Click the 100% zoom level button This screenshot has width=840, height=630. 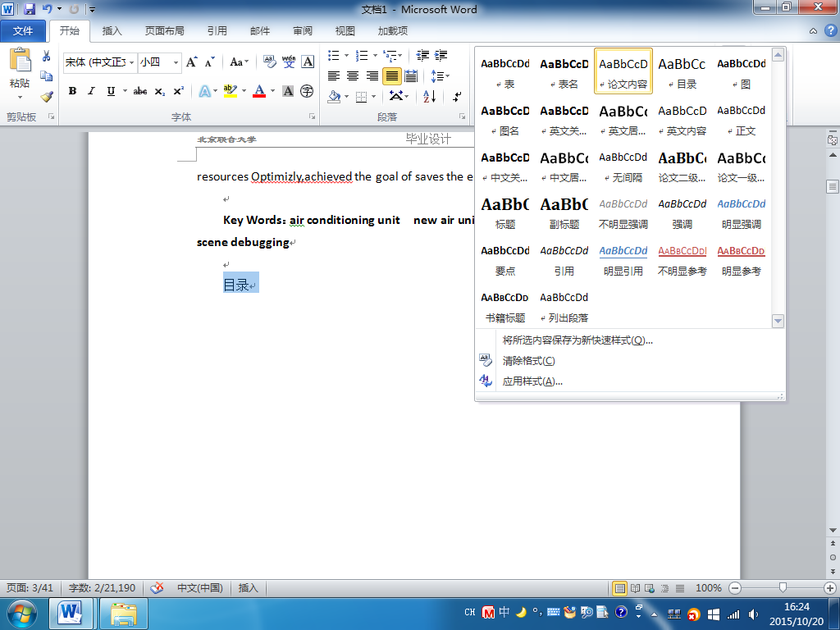708,588
